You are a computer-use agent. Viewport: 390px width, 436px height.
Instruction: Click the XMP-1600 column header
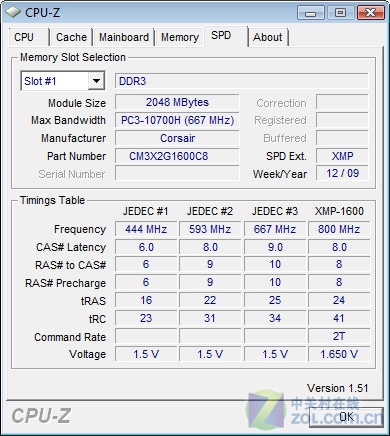(x=339, y=211)
